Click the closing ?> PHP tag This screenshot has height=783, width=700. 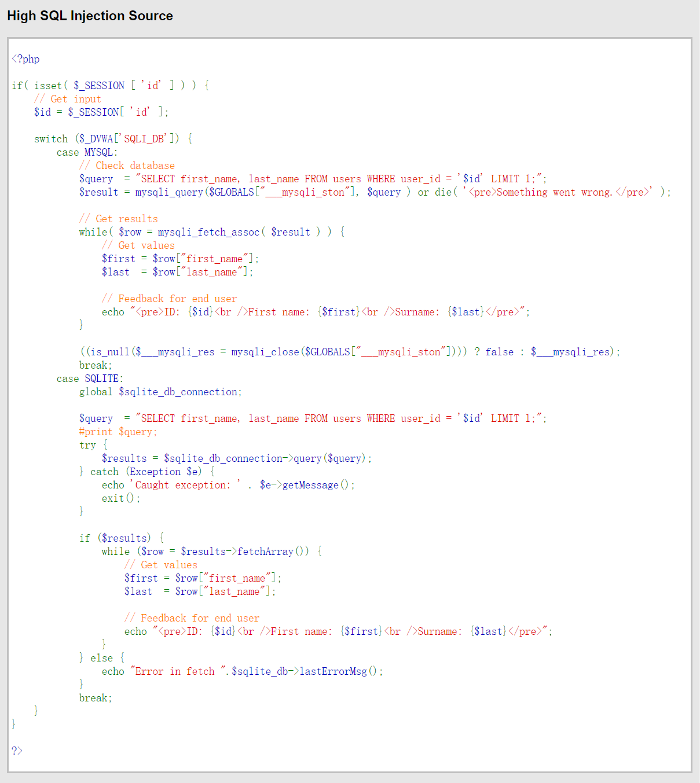[17, 751]
